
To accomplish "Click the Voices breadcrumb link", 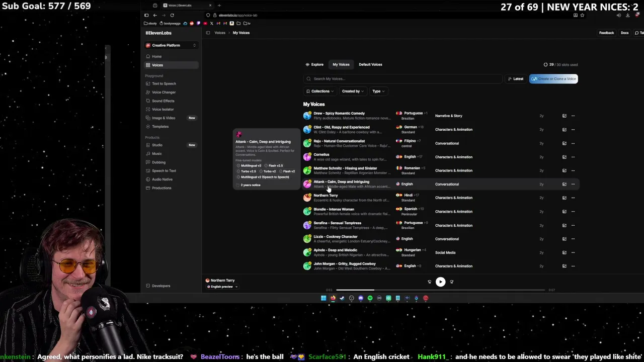I will coord(220,33).
